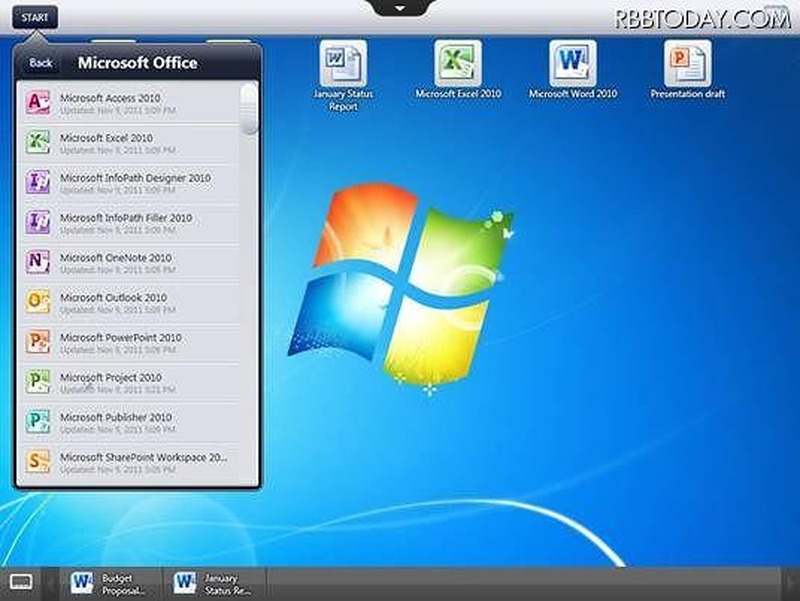
Task: Open Microsoft Word 2010 desktop shortcut
Action: tap(572, 66)
